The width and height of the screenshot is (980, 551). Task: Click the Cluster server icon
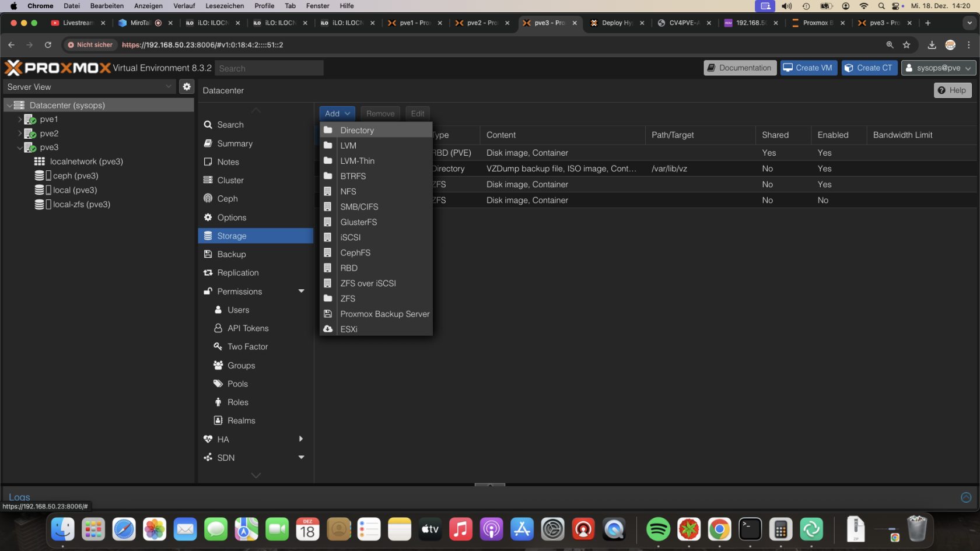208,180
